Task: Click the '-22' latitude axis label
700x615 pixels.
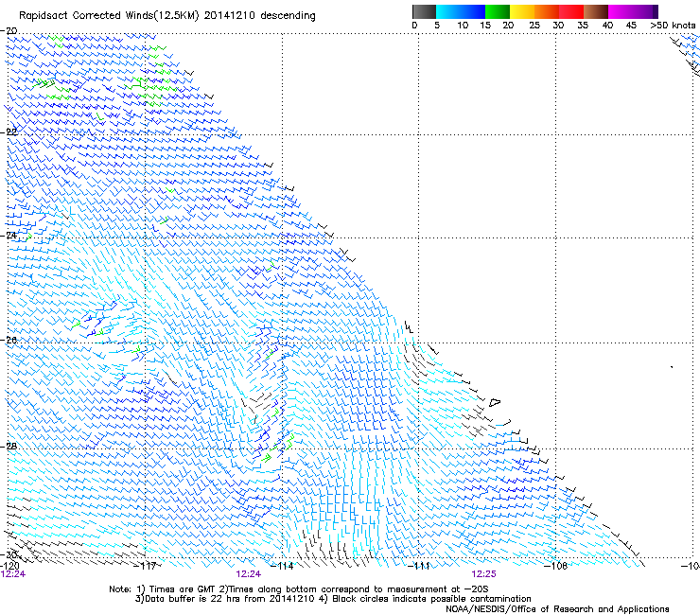Action: click(9, 132)
